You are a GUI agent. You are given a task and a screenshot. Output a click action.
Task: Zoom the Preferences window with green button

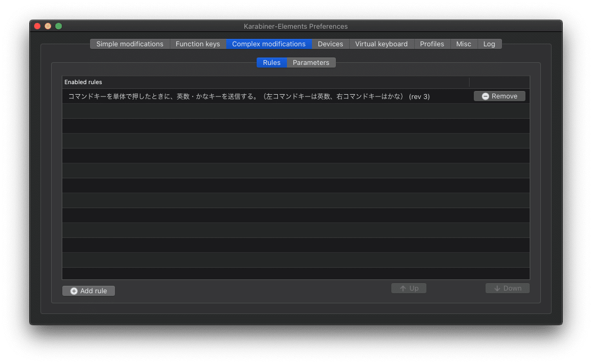pyautogui.click(x=59, y=26)
